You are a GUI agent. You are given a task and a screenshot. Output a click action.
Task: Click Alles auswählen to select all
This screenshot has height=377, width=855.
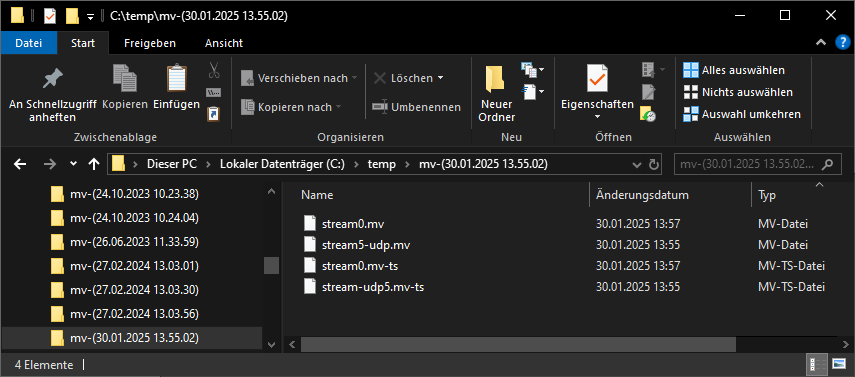pos(734,70)
